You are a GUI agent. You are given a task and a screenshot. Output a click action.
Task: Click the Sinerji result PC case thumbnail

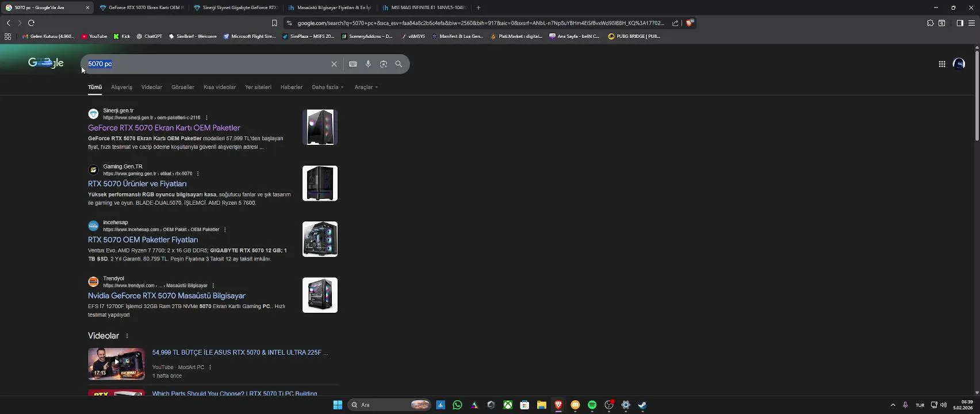tap(320, 127)
